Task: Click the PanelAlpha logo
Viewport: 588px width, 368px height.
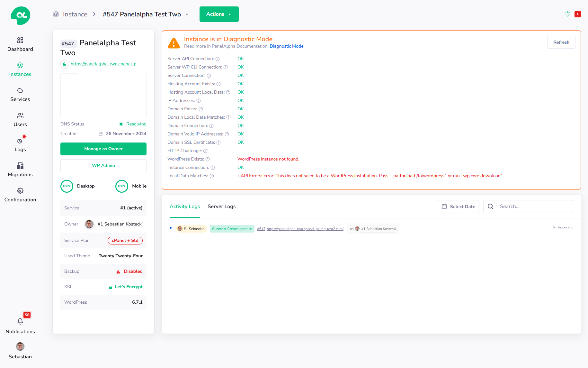Action: [x=21, y=15]
